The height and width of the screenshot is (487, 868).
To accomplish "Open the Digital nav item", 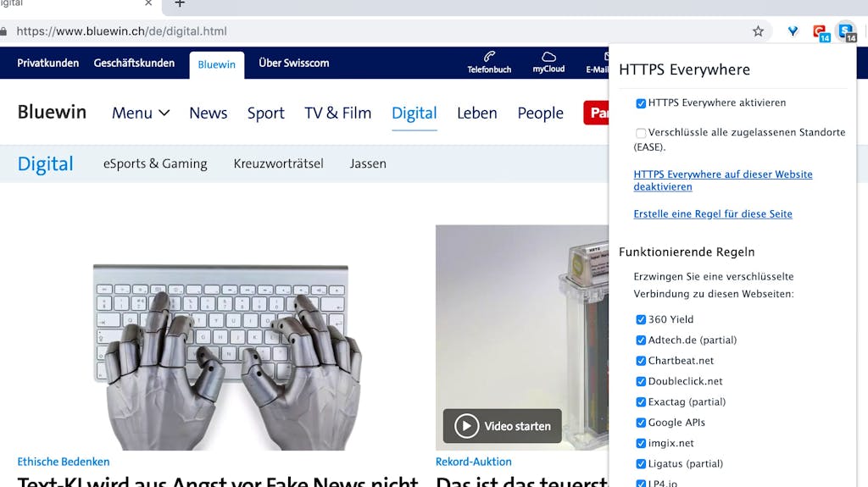I will click(x=414, y=113).
